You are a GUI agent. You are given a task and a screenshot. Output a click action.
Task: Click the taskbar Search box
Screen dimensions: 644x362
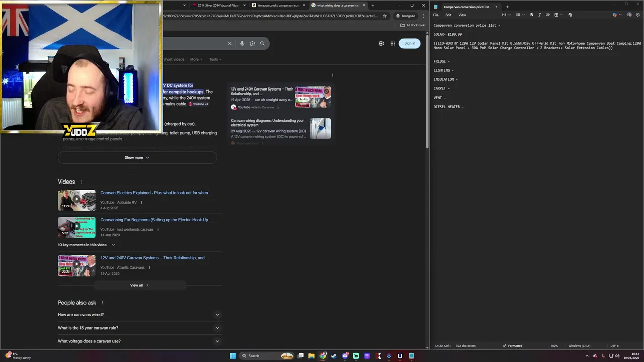pyautogui.click(x=267, y=356)
